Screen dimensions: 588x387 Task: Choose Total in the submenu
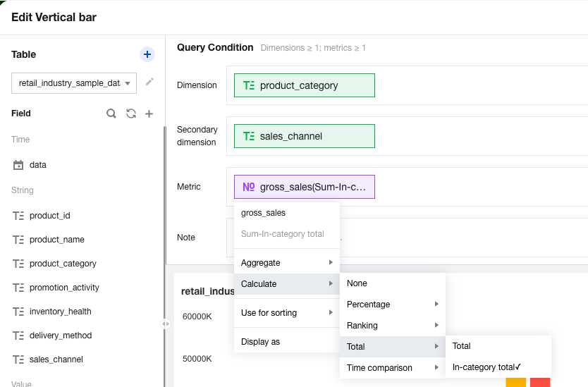tap(462, 346)
